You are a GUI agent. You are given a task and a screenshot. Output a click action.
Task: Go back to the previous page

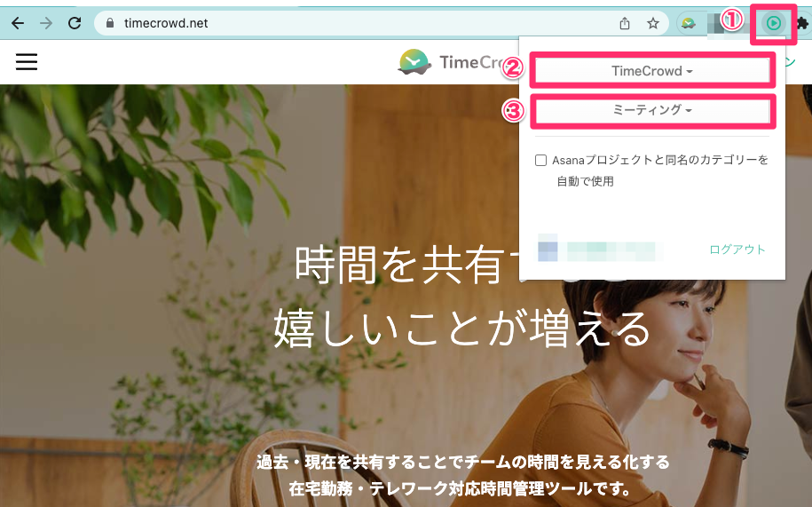point(18,23)
